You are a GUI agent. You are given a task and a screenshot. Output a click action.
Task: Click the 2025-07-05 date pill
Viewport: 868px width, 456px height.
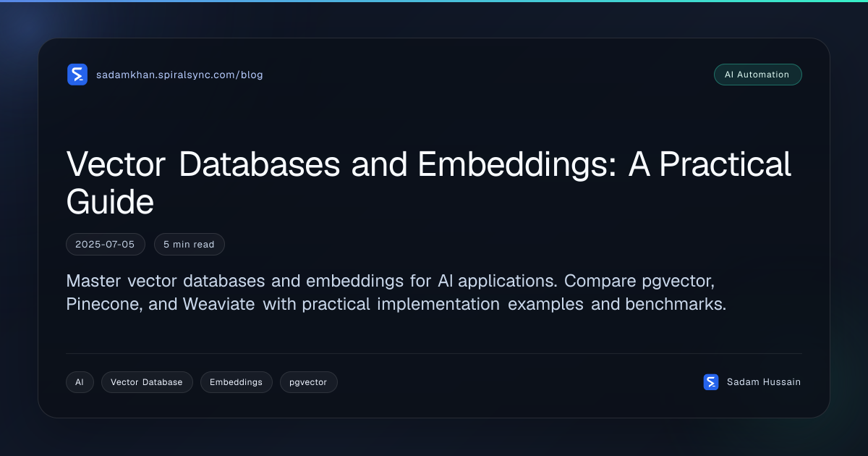(x=106, y=245)
